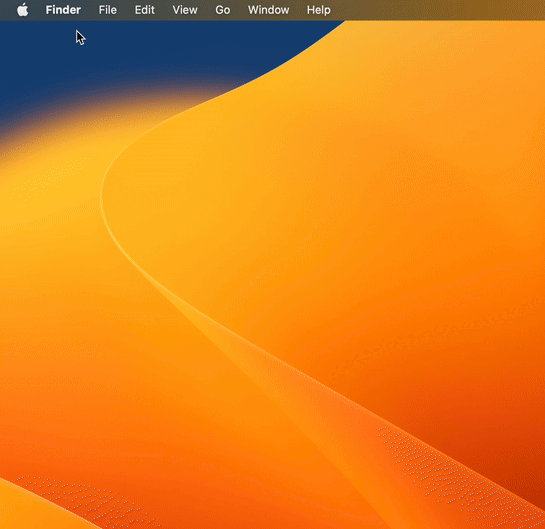545x529 pixels.
Task: Open the Go menu
Action: (223, 10)
